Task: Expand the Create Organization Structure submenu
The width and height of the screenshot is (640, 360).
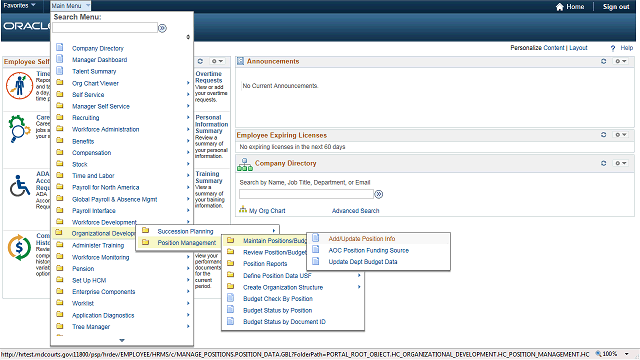Action: point(359,287)
